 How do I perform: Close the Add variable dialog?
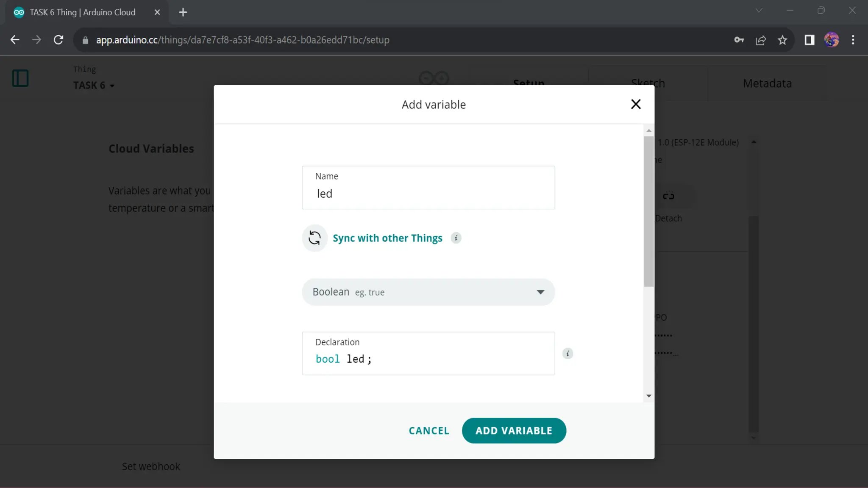click(635, 104)
